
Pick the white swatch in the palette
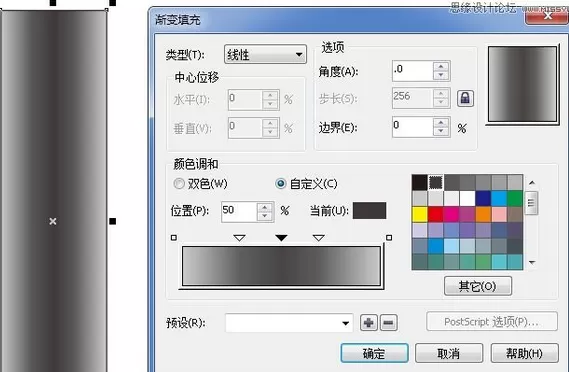[x=467, y=199]
